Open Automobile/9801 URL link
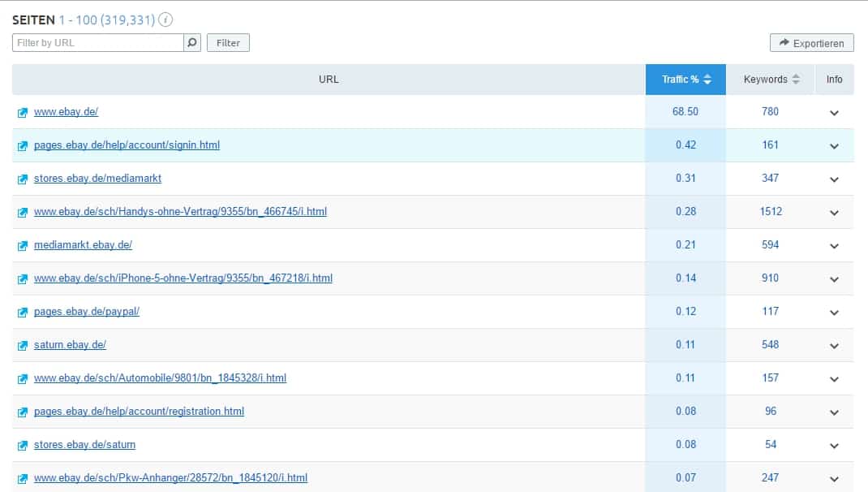This screenshot has width=868, height=492. 160,378
